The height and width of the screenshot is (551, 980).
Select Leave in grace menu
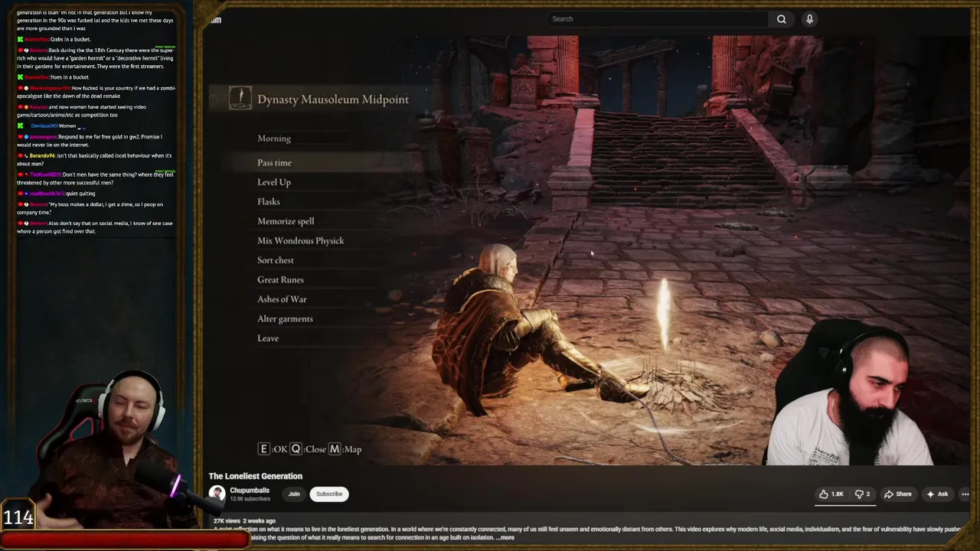click(x=268, y=338)
